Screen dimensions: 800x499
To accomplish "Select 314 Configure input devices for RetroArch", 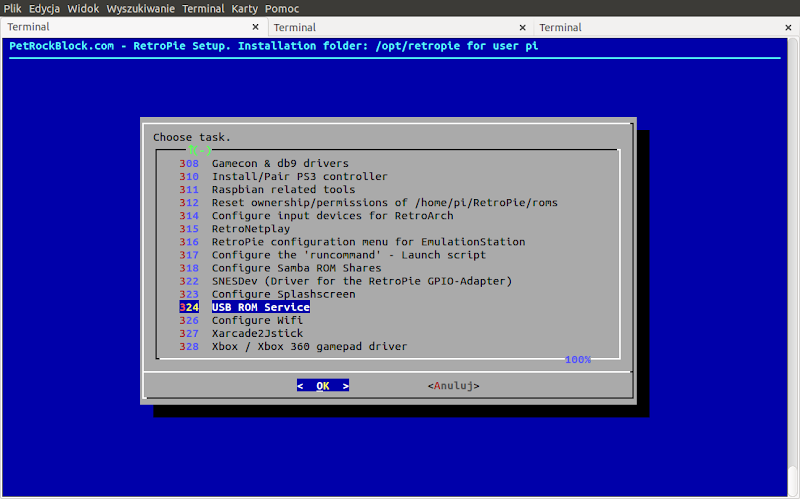I will 316,216.
